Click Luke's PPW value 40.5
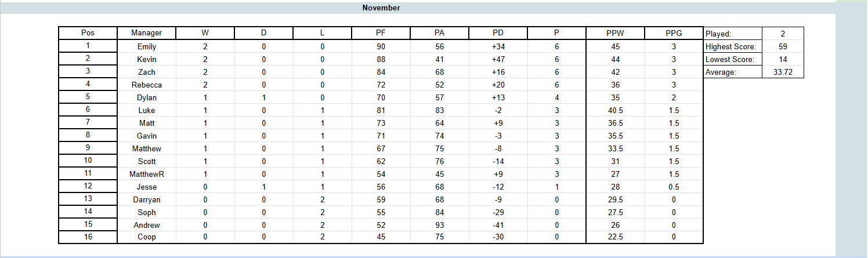The image size is (868, 258). [616, 110]
